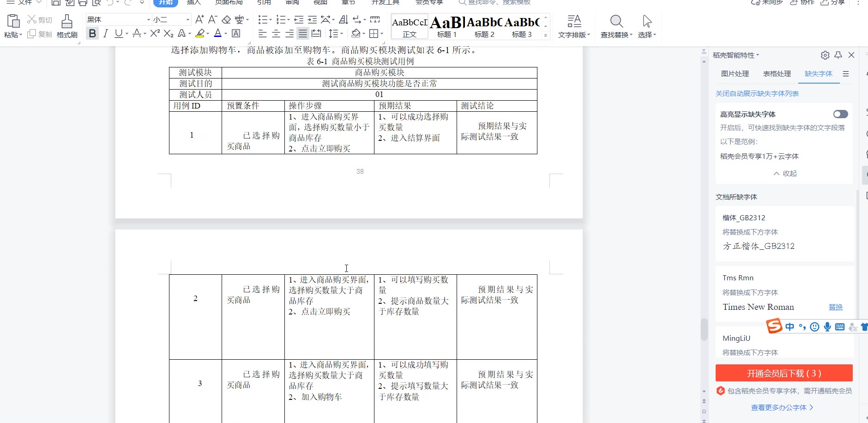Toggle justify alignment button
Viewport: 868px width, 423px height.
coord(303,33)
